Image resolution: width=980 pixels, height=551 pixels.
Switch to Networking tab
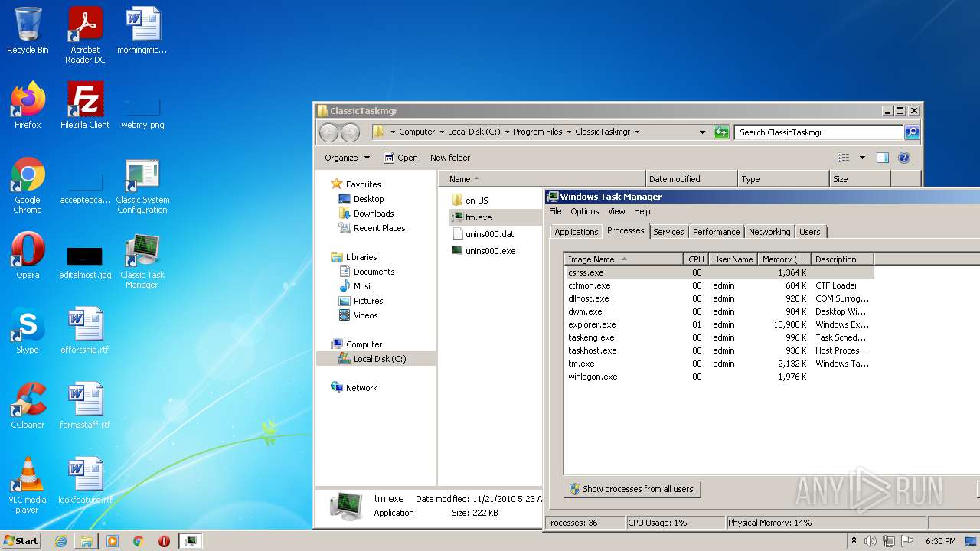769,232
